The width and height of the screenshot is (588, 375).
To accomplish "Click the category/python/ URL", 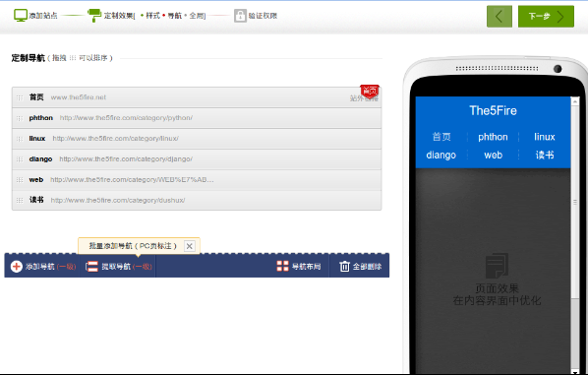I will (126, 118).
